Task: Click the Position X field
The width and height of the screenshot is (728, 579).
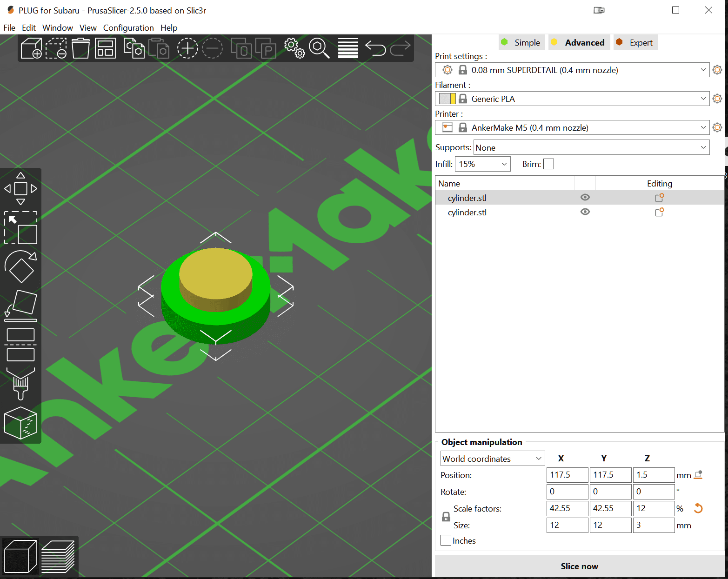Action: 568,475
